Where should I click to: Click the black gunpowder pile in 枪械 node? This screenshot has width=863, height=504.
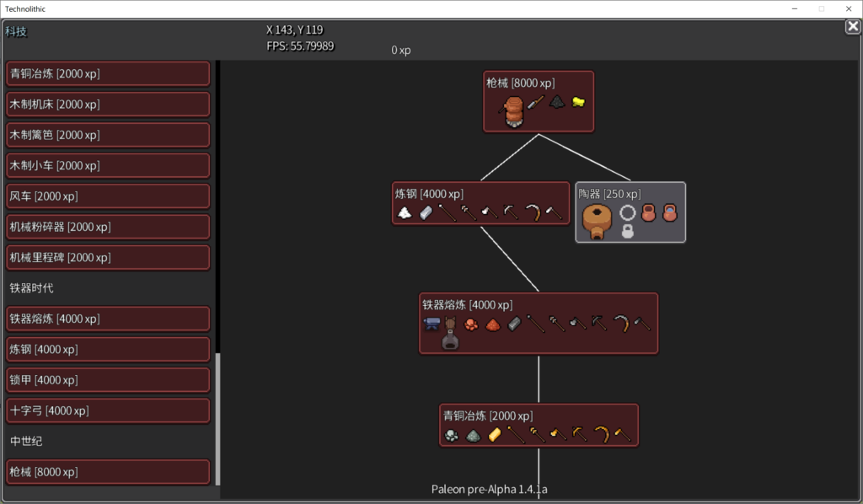pos(557,102)
